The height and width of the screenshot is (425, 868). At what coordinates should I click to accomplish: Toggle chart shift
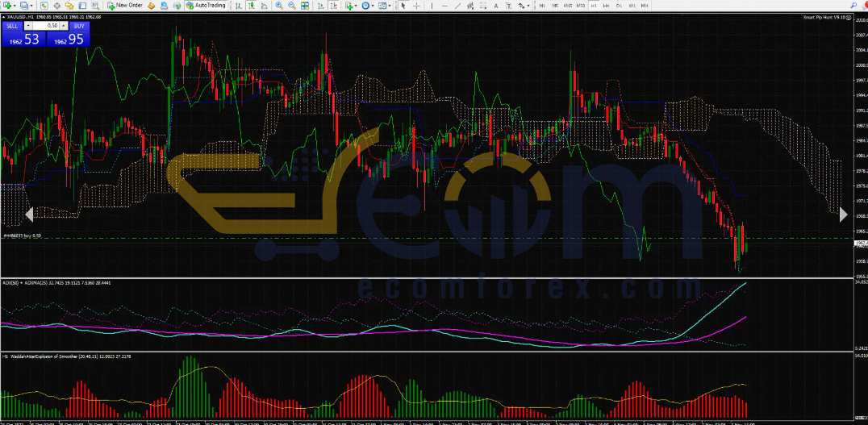click(334, 6)
